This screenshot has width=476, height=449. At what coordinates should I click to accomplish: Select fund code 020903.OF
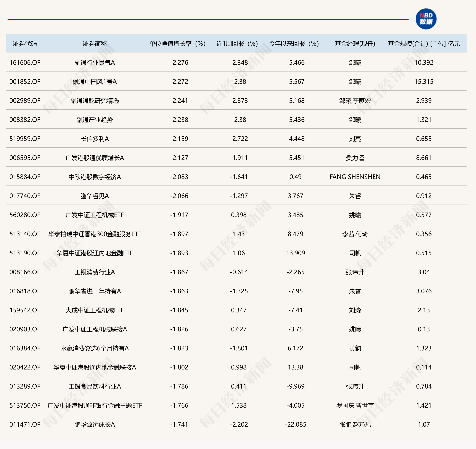point(25,329)
